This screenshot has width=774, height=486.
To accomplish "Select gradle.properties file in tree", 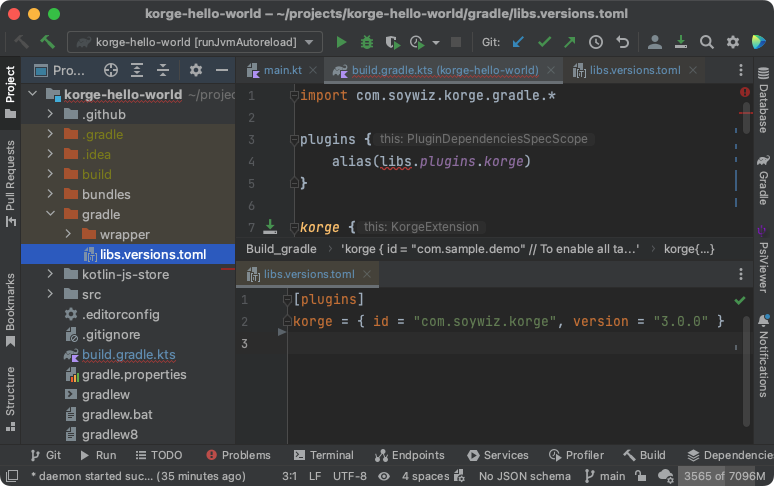I will click(128, 374).
